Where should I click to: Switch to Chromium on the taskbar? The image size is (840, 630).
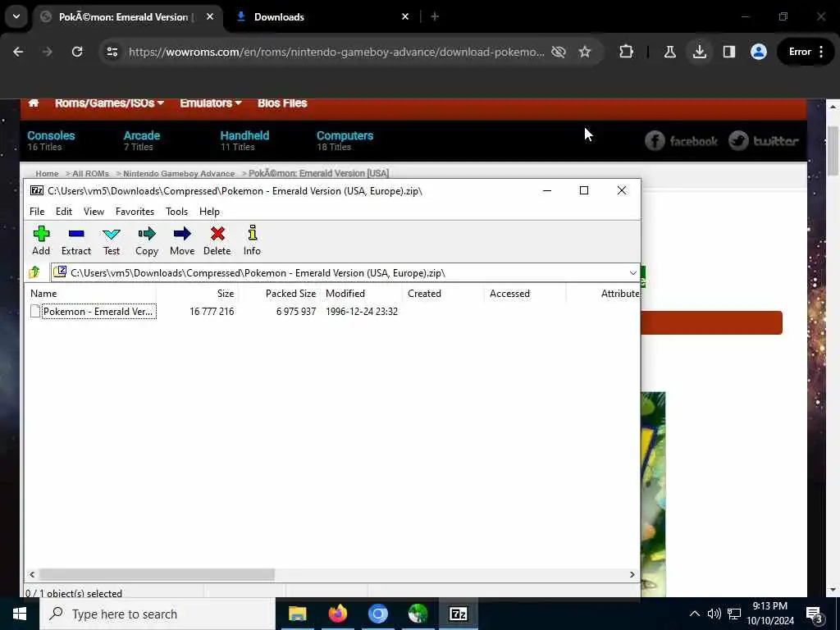coord(377,614)
